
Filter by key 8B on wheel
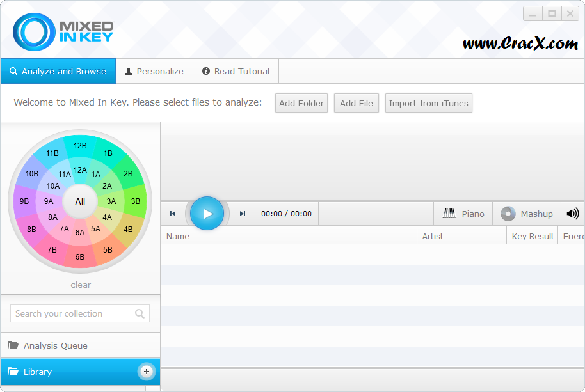coord(32,229)
